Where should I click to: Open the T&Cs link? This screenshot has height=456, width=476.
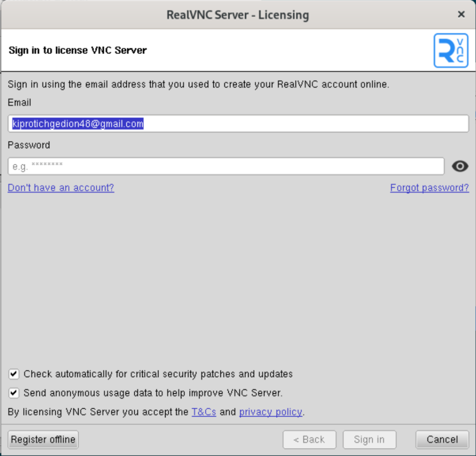tap(204, 411)
